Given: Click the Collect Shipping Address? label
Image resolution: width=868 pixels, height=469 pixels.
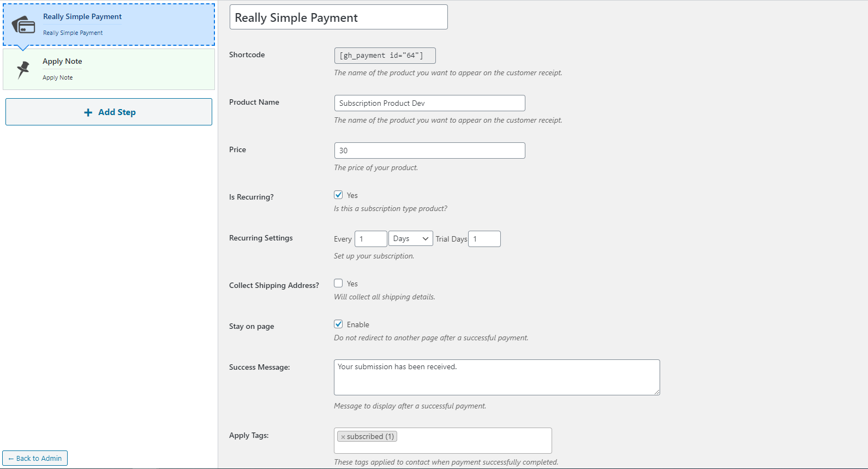Looking at the screenshot, I should coord(274,285).
